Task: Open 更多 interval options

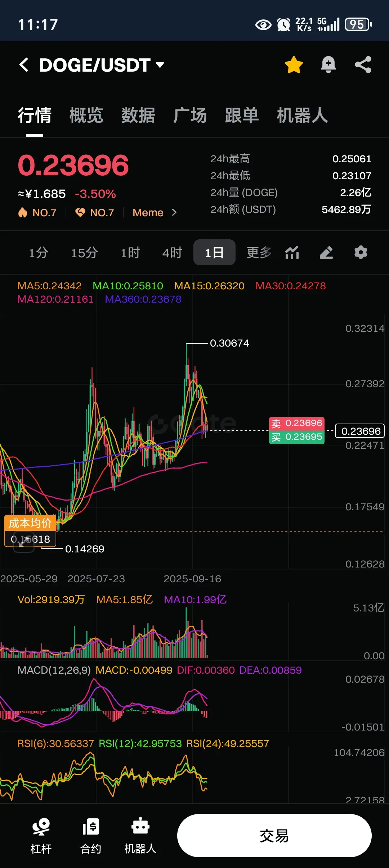Action: (259, 253)
